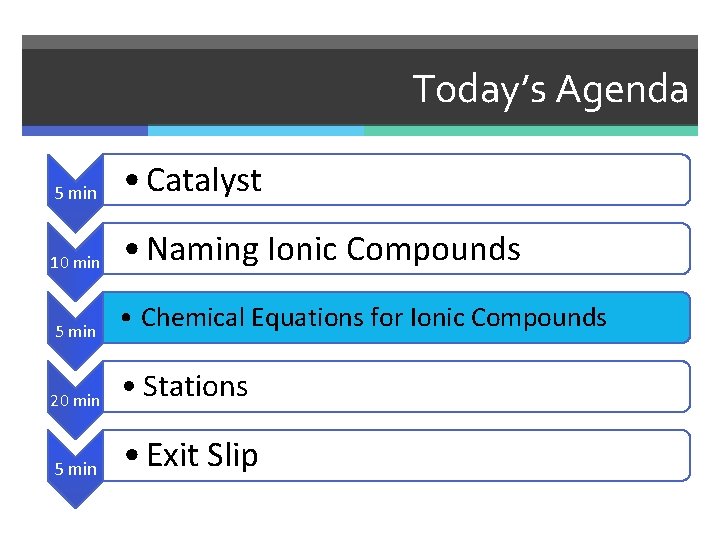Screen dimensions: 720x540
Task: Click the teal green accent bar segment
Action: (x=531, y=131)
